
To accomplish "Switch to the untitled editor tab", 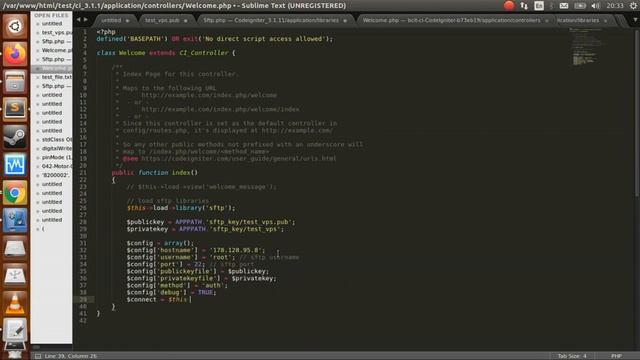I will [115, 20].
